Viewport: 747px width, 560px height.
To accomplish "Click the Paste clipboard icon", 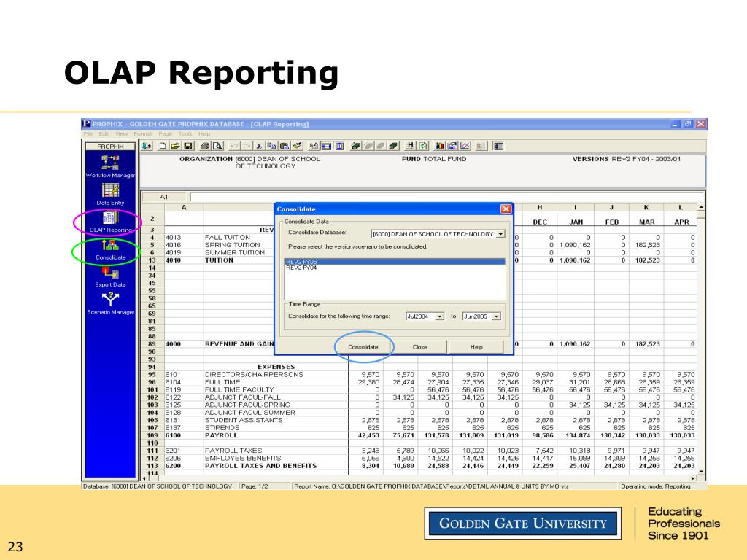I will [285, 146].
